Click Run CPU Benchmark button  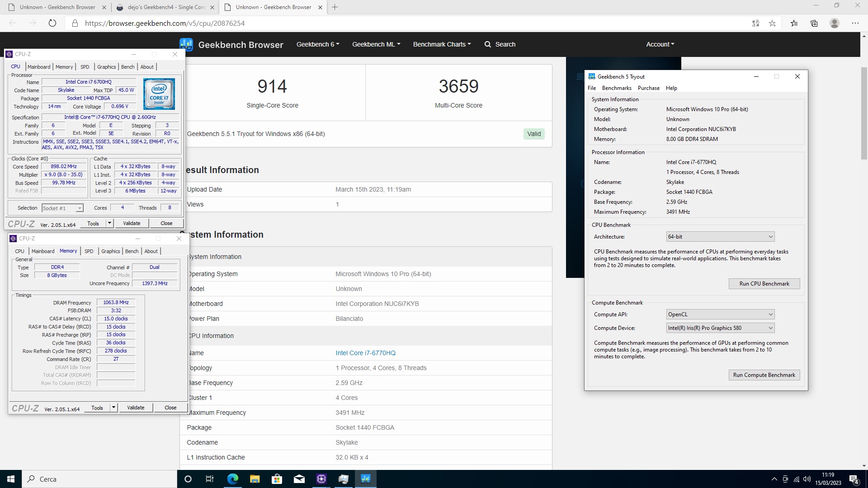click(764, 284)
